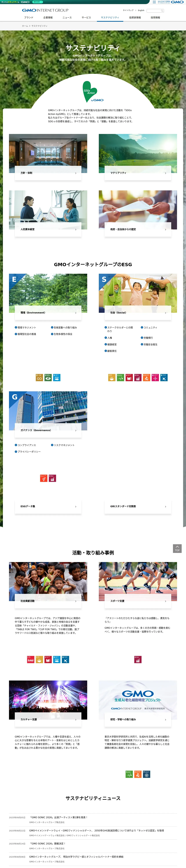Click the GMO Internet Group header logo
This screenshot has width=186, height=868.
45,10
